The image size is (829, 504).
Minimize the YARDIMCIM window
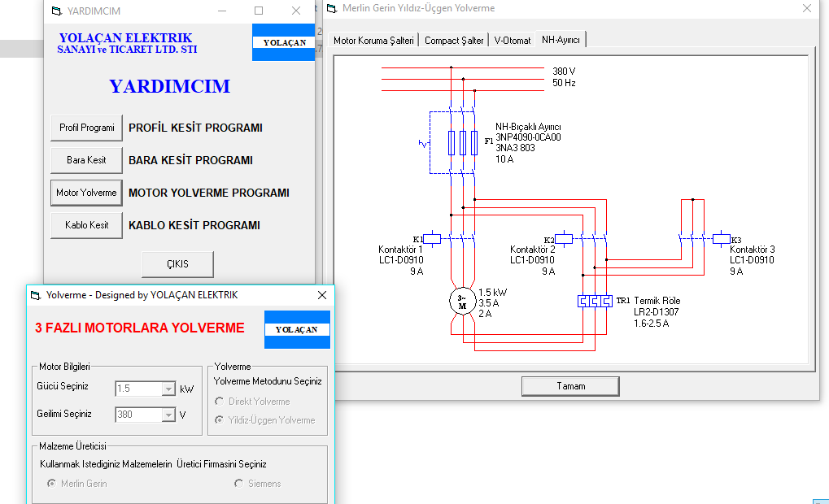(222, 11)
